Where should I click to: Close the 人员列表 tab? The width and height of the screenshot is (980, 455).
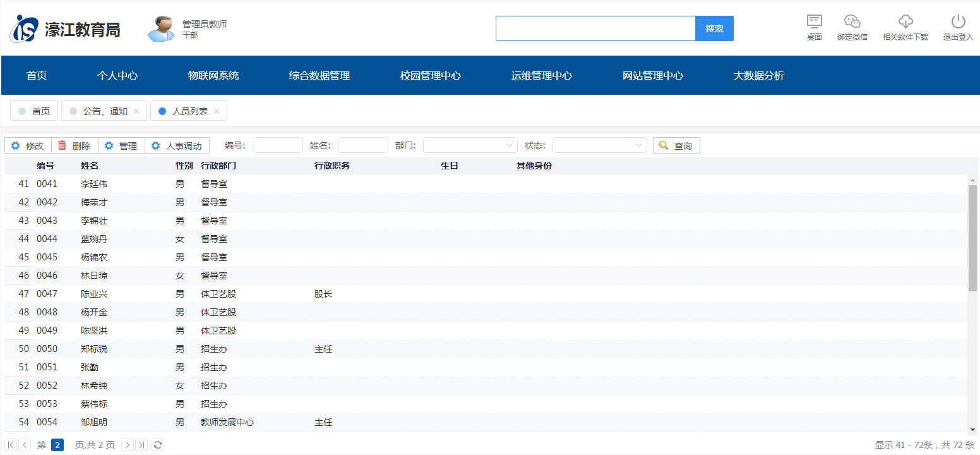point(217,111)
